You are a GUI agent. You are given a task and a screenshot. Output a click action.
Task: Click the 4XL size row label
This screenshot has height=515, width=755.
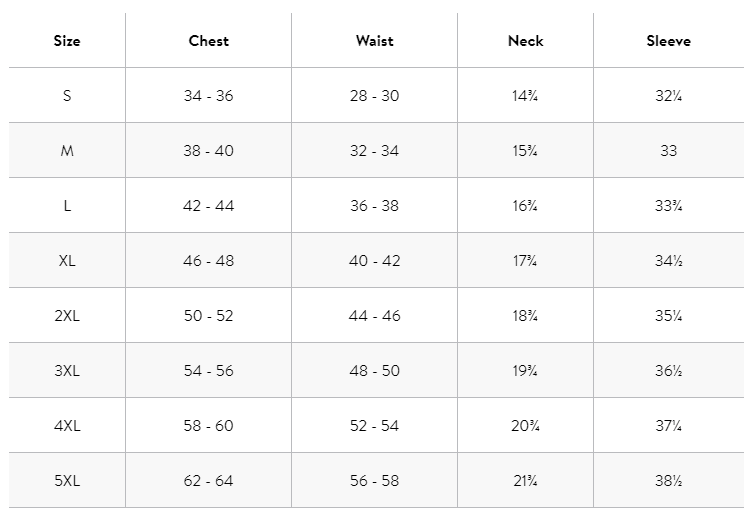[67, 426]
